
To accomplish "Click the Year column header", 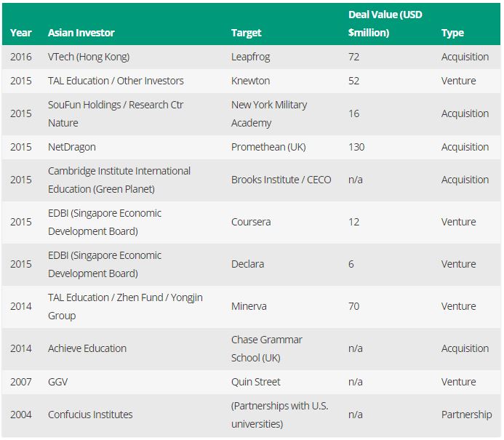I will tap(21, 33).
